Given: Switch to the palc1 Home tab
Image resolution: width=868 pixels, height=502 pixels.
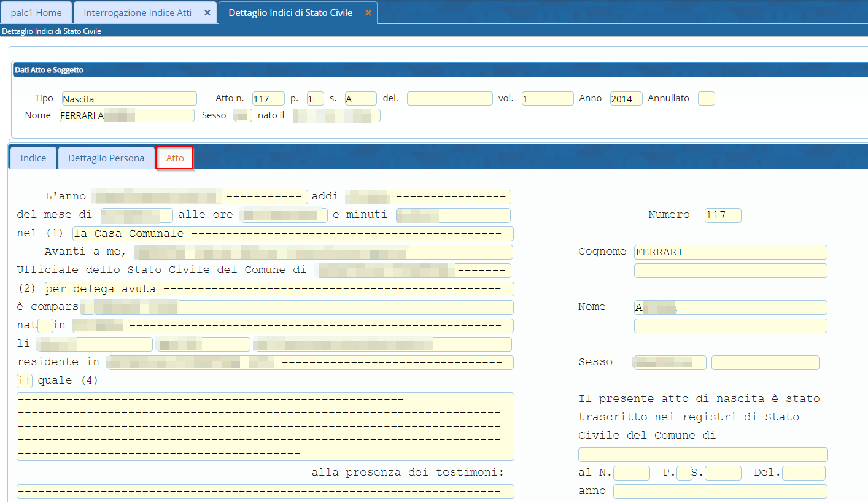Looking at the screenshot, I should coord(36,13).
